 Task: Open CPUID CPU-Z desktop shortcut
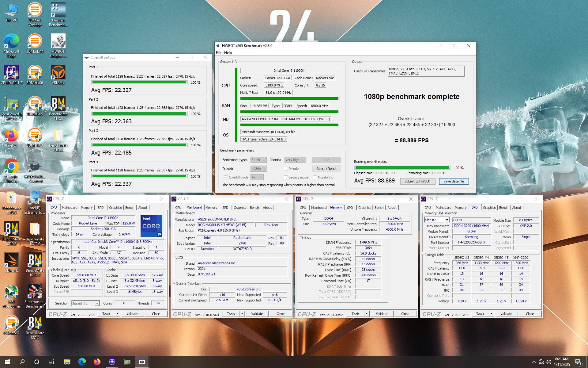pos(11,75)
